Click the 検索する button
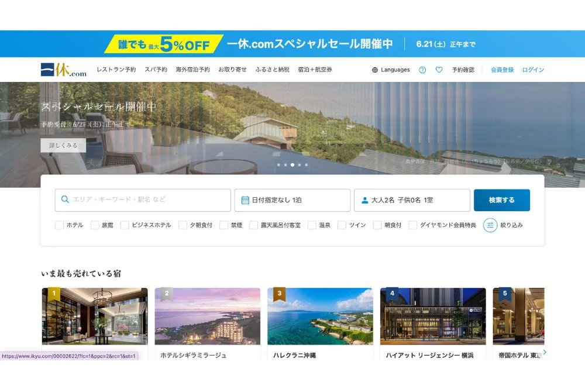The height and width of the screenshot is (392, 585). [502, 200]
